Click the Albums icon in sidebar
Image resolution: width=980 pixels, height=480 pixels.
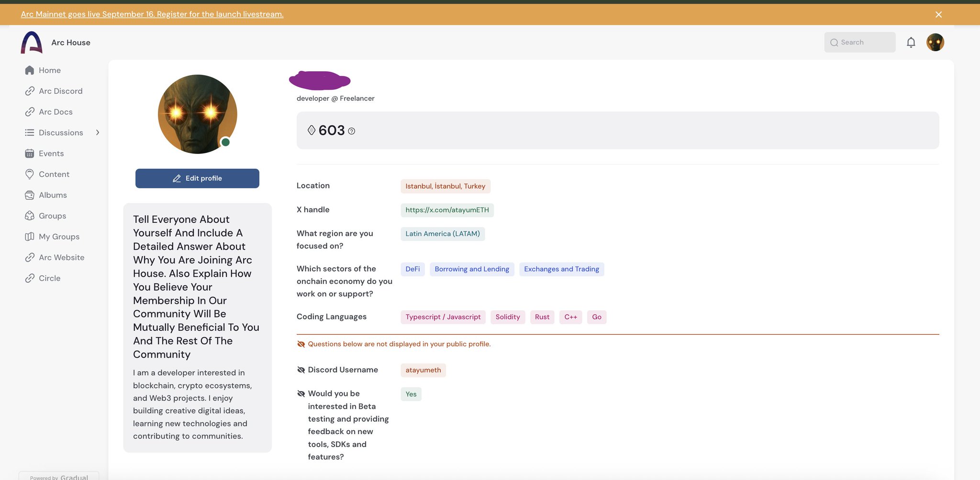click(30, 195)
